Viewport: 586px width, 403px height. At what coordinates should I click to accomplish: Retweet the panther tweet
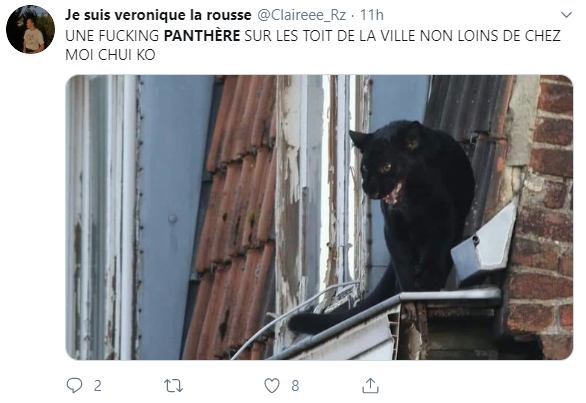pyautogui.click(x=173, y=386)
